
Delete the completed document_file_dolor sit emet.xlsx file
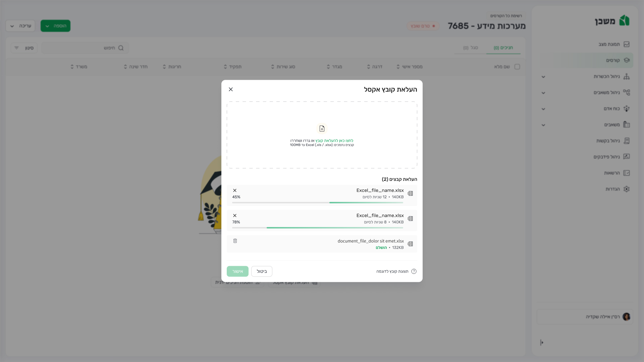(x=235, y=241)
